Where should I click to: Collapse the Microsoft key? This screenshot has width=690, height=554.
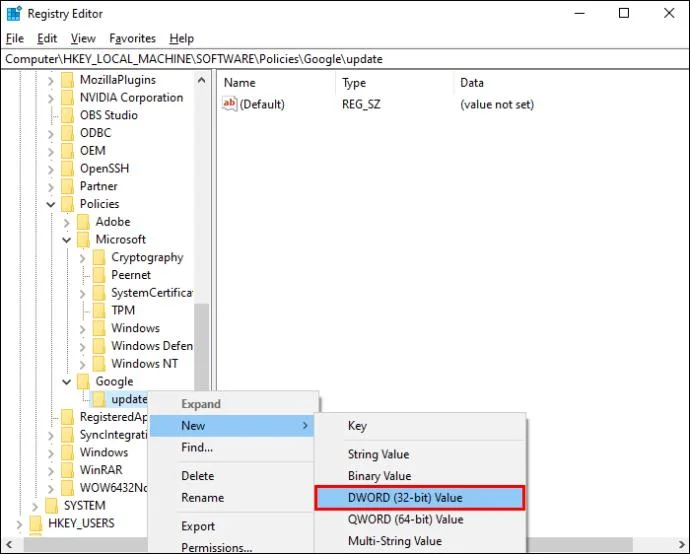[66, 240]
